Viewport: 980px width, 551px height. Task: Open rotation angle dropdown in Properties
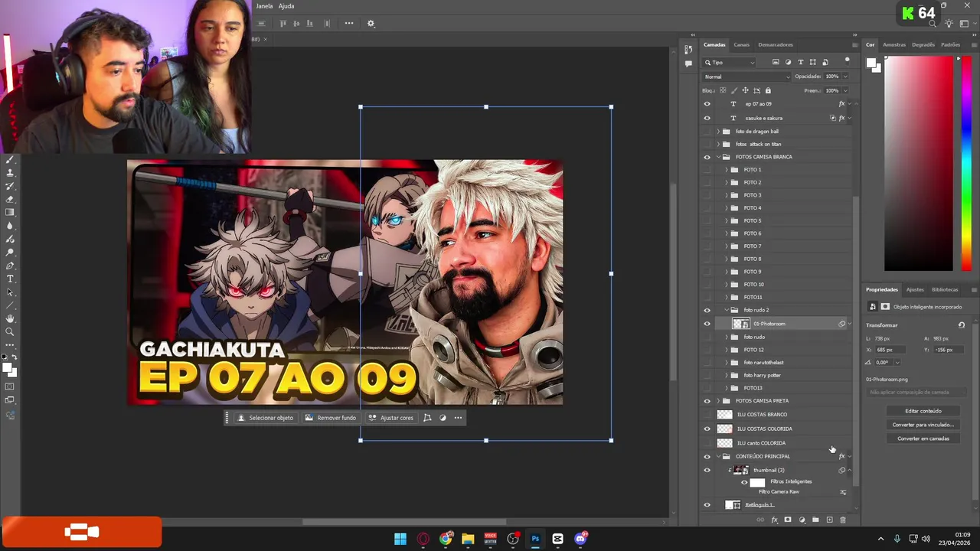coord(897,363)
